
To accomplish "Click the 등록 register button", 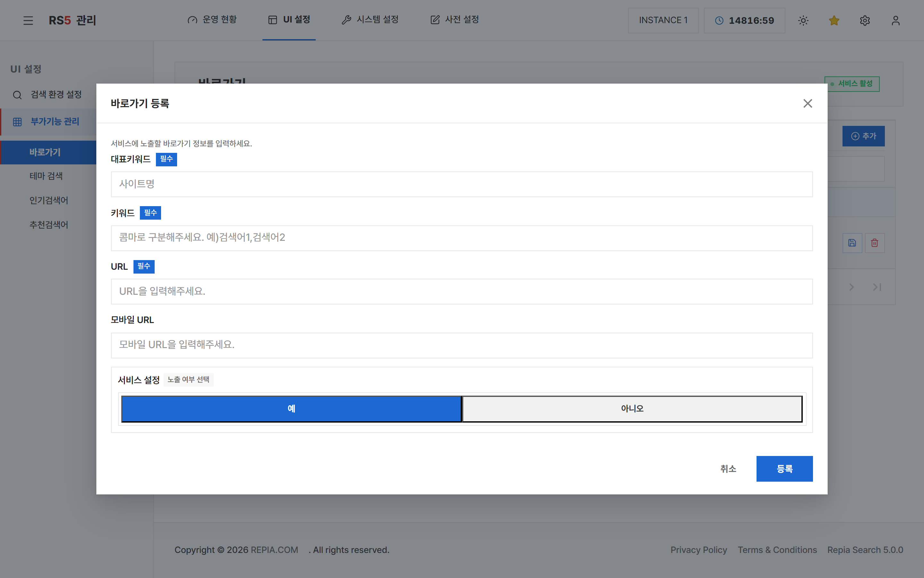I will click(x=784, y=469).
